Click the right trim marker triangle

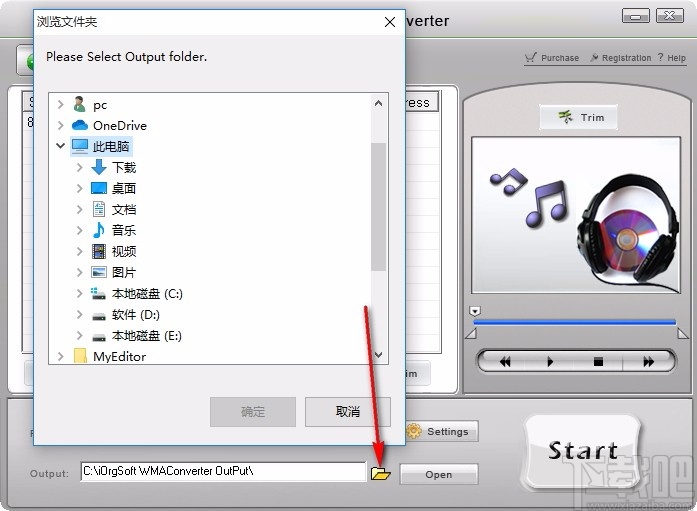coord(683,333)
